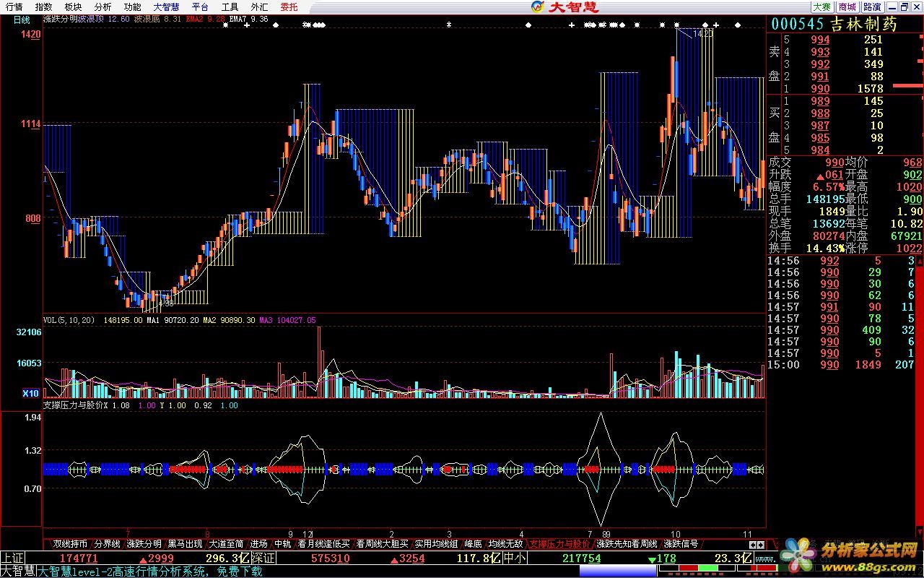This screenshot has width=924, height=578.
Task: Click the 商城 button at top right
Action: click(847, 7)
